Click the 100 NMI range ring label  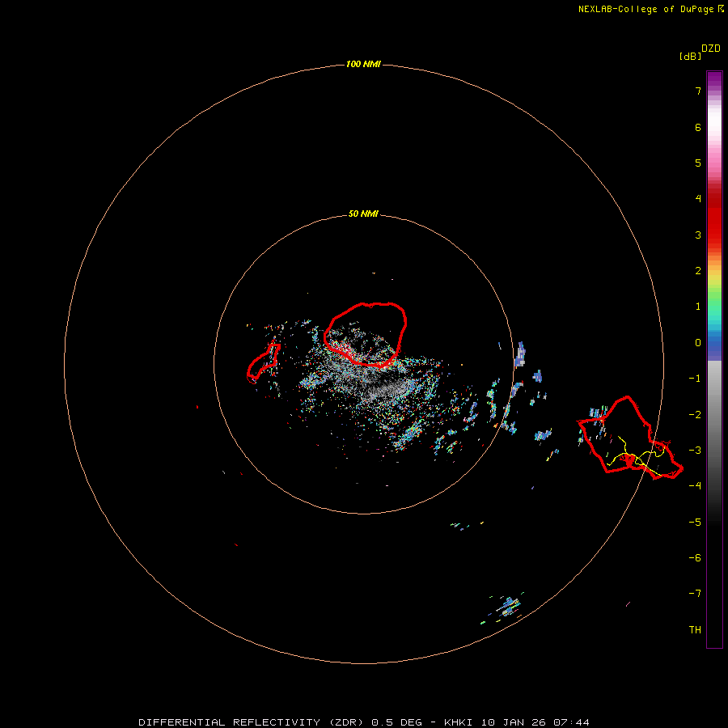pyautogui.click(x=363, y=64)
